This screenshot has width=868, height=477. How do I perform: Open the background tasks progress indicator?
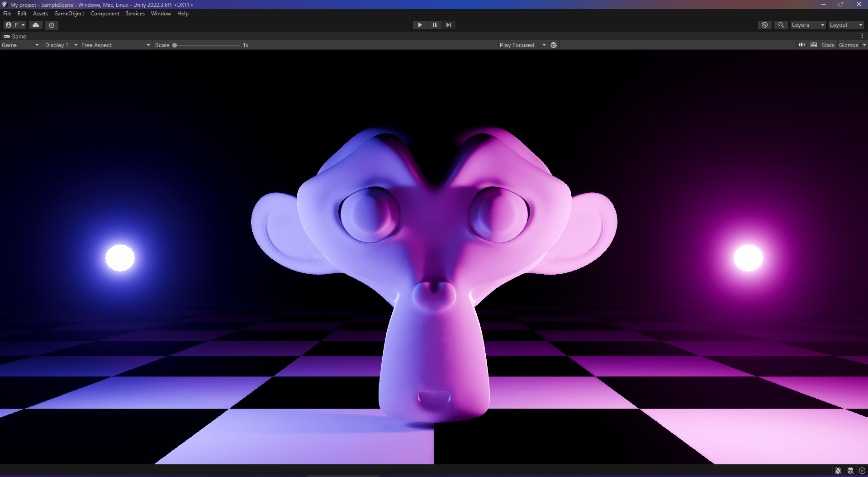pyautogui.click(x=862, y=471)
